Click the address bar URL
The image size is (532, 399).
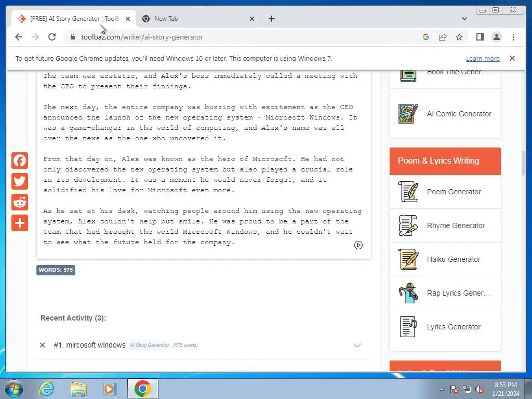142,37
